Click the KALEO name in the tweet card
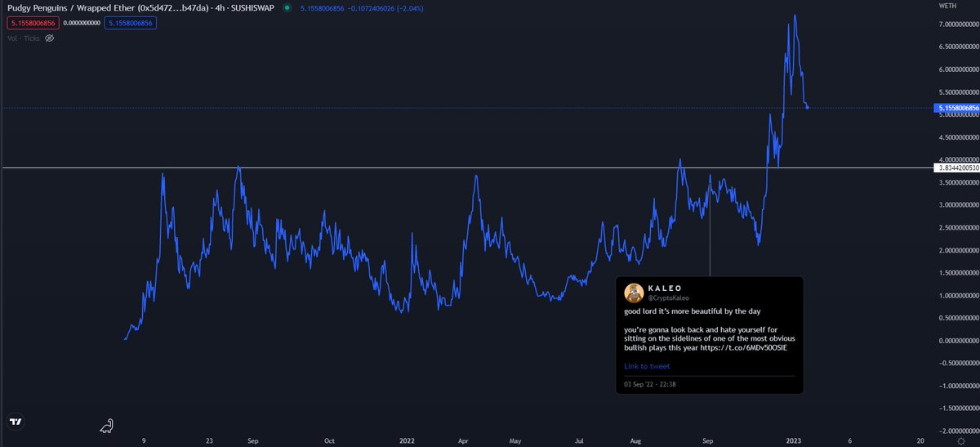This screenshot has height=447, width=980. coord(664,289)
